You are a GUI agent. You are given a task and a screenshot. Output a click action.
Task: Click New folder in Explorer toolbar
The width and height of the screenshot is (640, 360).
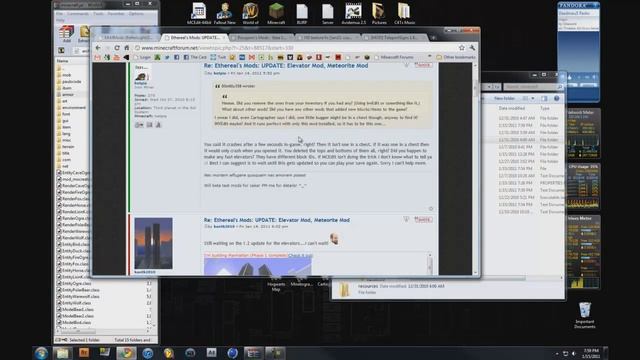pos(504,98)
